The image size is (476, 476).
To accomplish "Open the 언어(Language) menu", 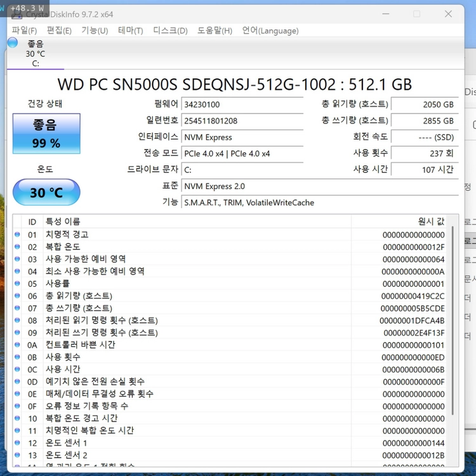I will click(x=270, y=30).
